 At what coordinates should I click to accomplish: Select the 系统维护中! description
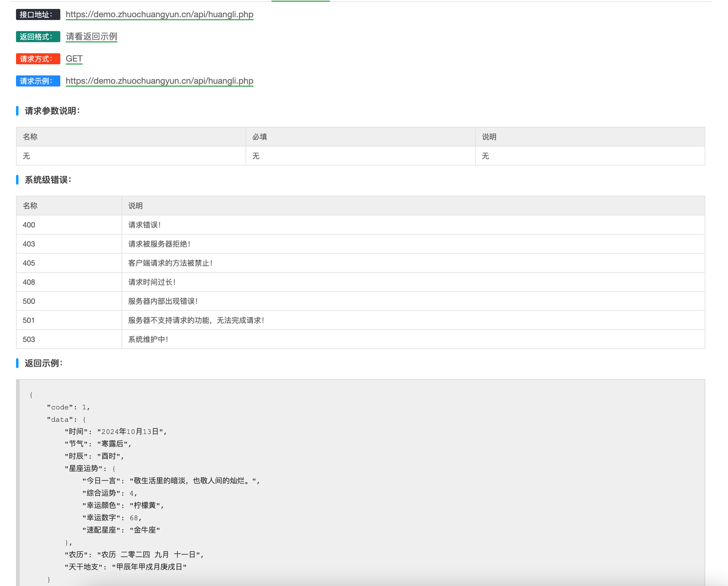(148, 339)
